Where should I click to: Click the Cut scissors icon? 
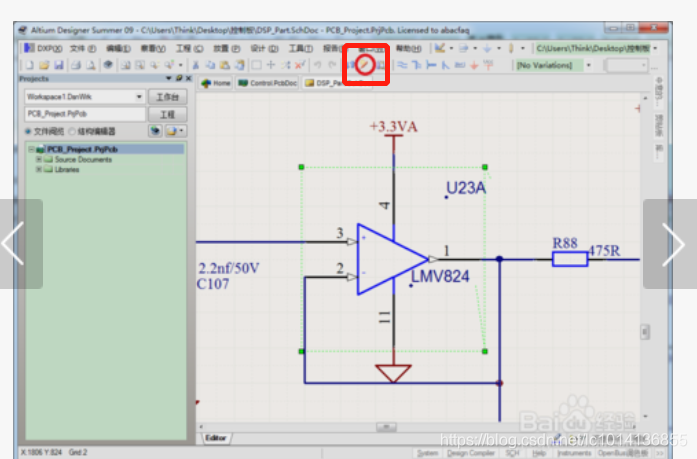(196, 65)
